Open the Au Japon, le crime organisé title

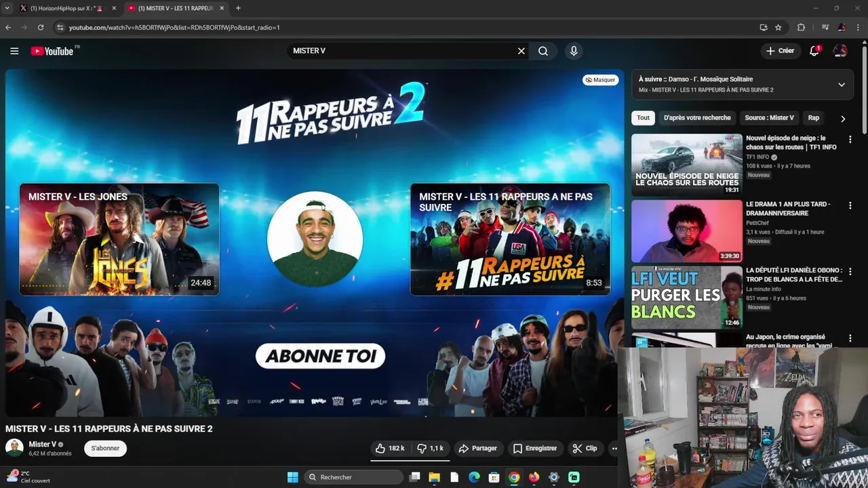(789, 341)
